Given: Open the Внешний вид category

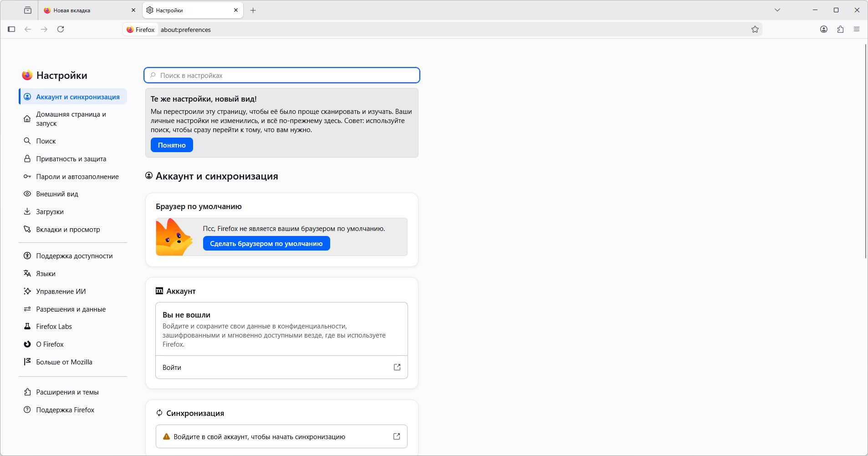Looking at the screenshot, I should pyautogui.click(x=73, y=194).
